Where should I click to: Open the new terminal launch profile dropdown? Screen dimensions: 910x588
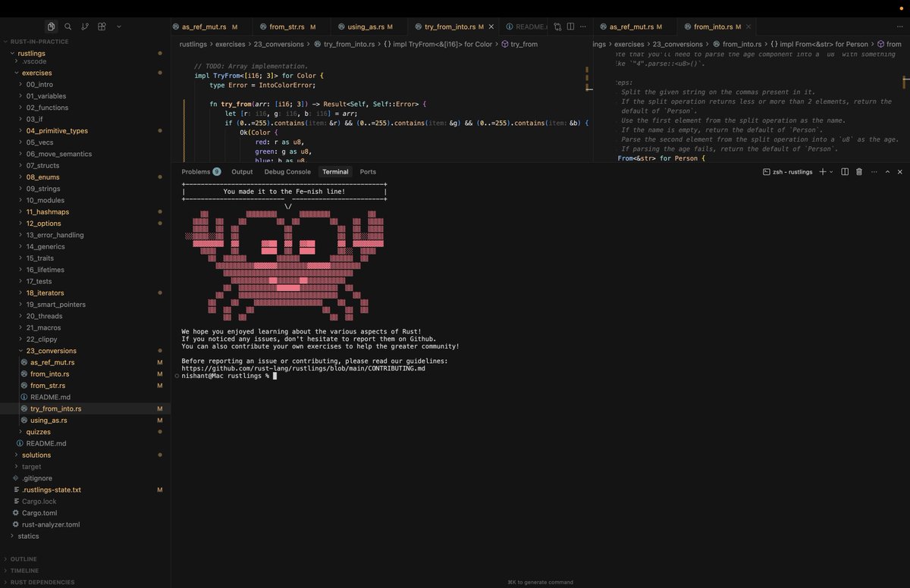pos(832,172)
